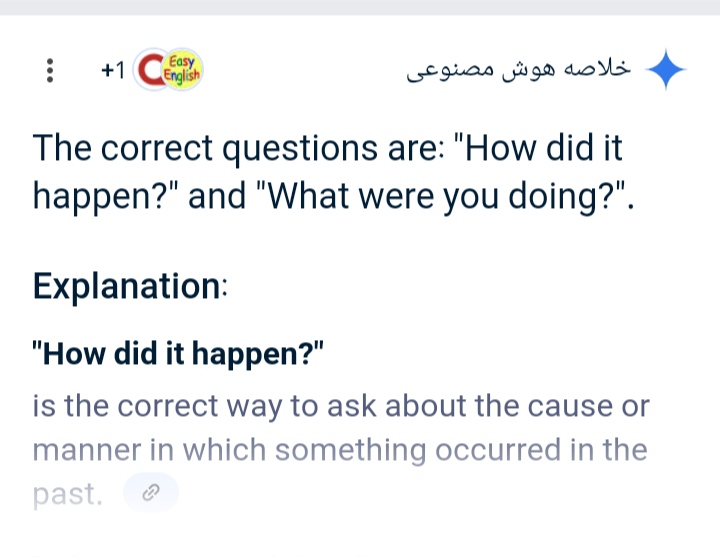Click the faded word "past."
Screen dimensions: 720x557
click(x=67, y=493)
